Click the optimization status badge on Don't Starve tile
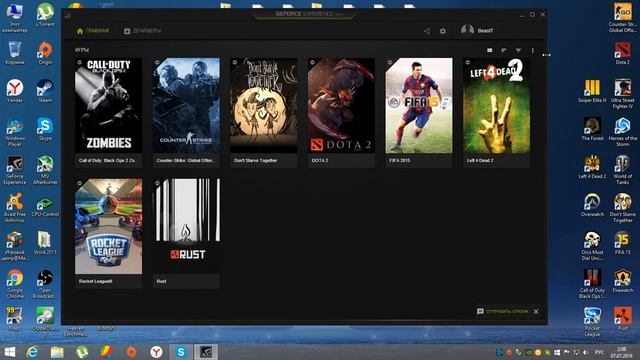The height and width of the screenshot is (360, 640). (235, 62)
